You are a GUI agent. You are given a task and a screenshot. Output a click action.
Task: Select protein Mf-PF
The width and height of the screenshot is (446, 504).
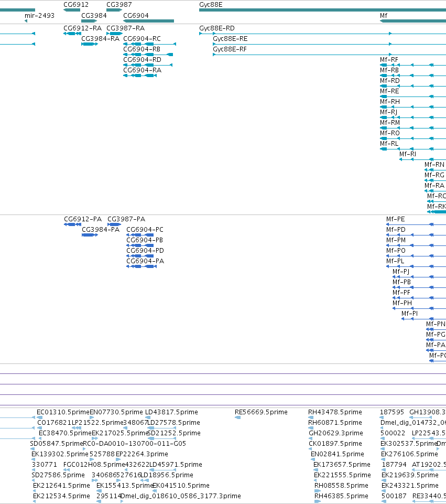click(401, 293)
